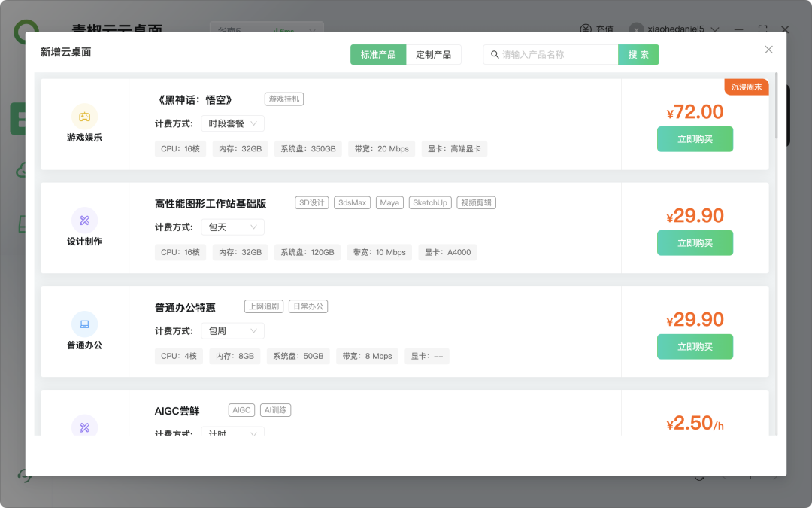This screenshot has width=812, height=508.
Task: Click the 3dsMax tag
Action: pos(352,202)
